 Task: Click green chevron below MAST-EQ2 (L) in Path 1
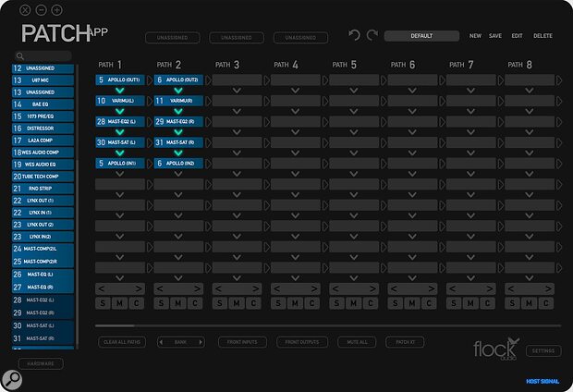coord(119,132)
